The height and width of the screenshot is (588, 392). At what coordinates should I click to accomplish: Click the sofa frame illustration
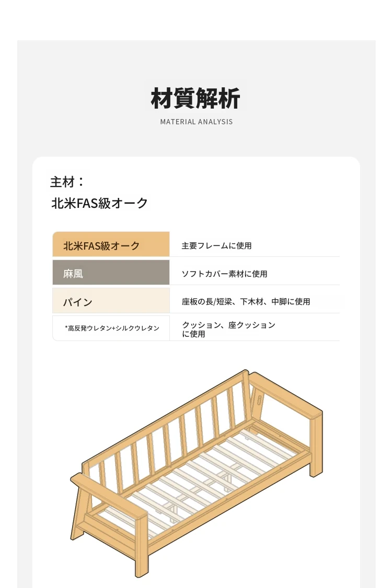pos(197,473)
